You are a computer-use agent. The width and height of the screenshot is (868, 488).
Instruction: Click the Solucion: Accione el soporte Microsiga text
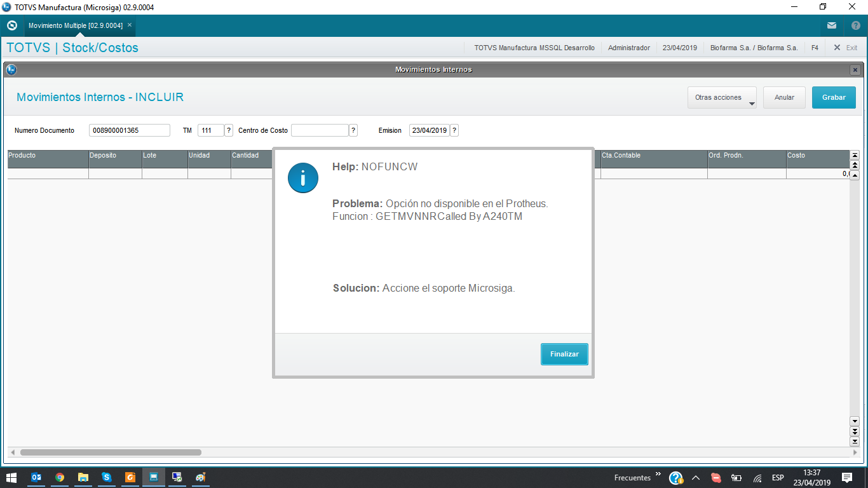coord(424,288)
